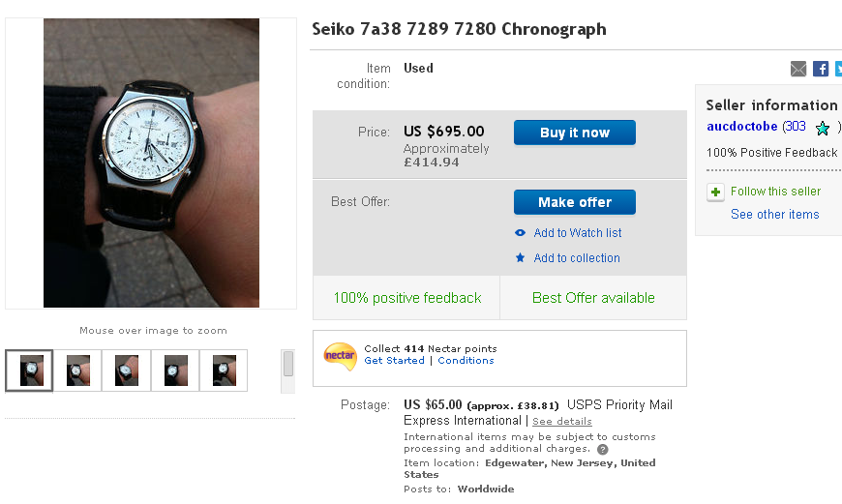842x504 pixels.
Task: Click the email share envelope icon
Action: point(798,69)
